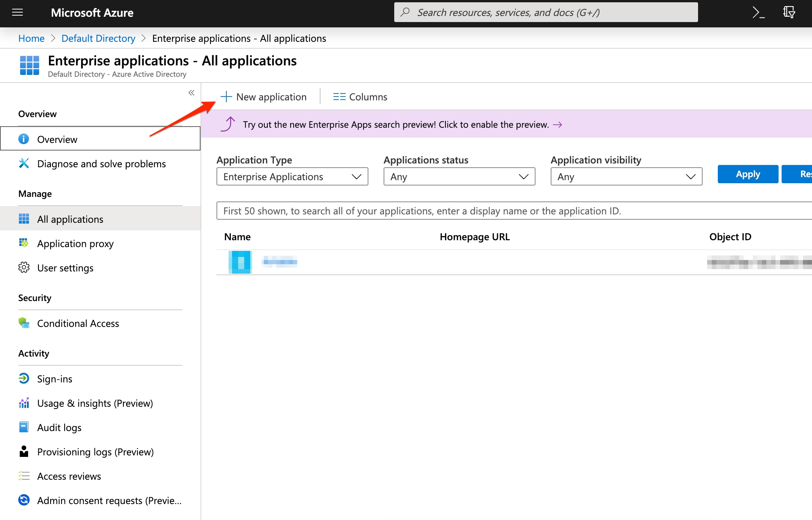Viewport: 812px width, 520px height.
Task: Open the directory and subscription filter icon
Action: [x=789, y=13]
